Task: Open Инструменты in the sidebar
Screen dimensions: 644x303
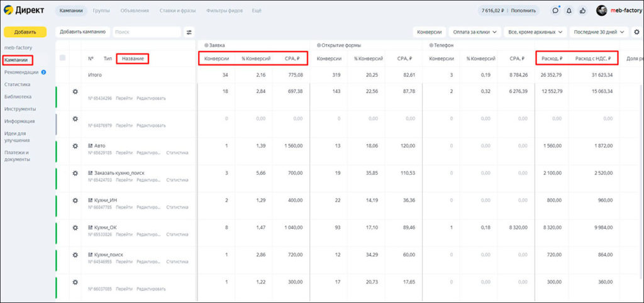Action: coord(19,109)
